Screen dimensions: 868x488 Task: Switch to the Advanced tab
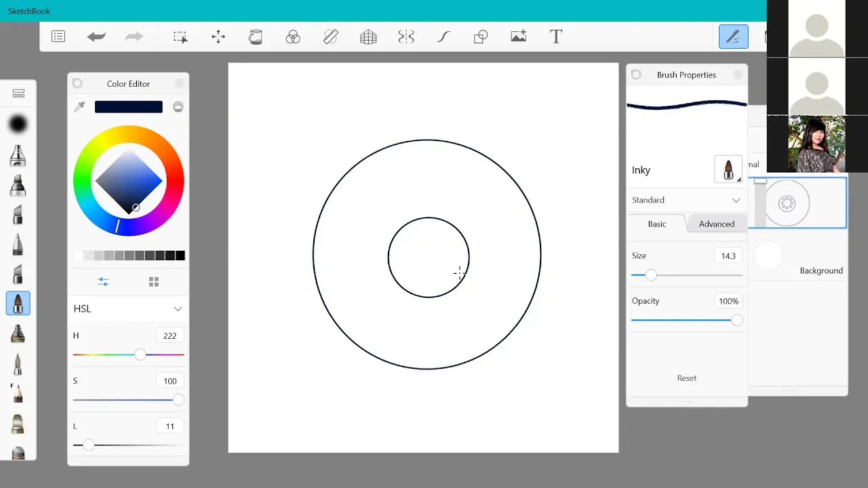coord(717,224)
